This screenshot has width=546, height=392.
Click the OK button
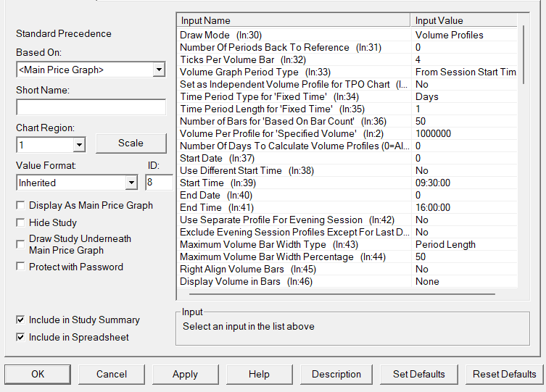pyautogui.click(x=38, y=374)
